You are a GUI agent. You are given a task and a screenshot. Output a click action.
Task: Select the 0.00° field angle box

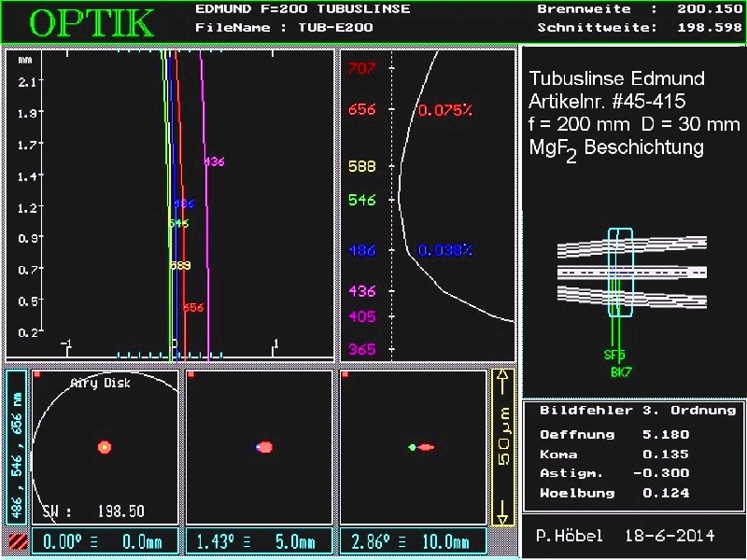click(x=104, y=541)
